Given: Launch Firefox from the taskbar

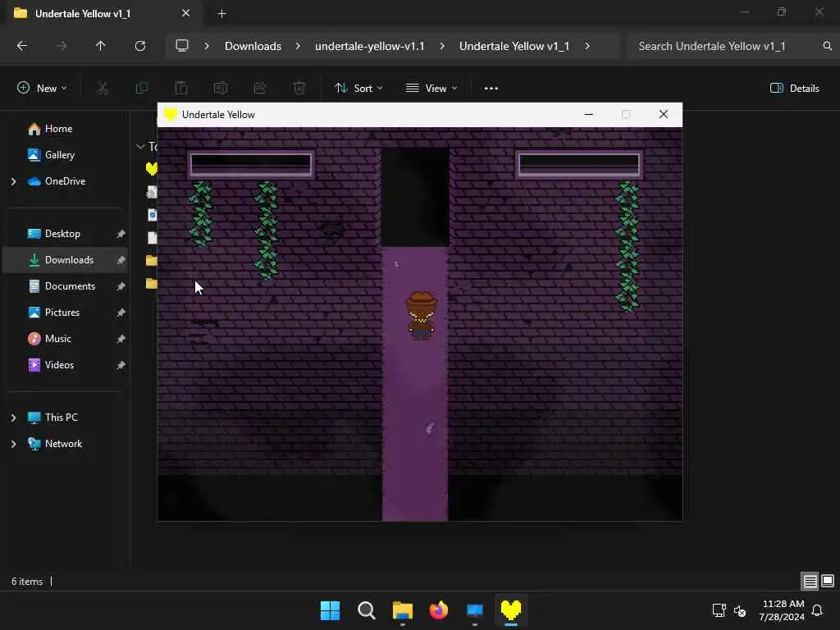Looking at the screenshot, I should tap(439, 610).
